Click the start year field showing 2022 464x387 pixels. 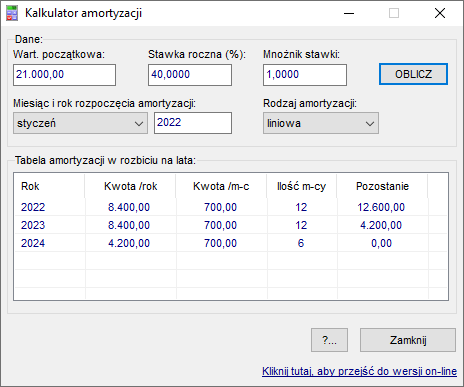point(193,123)
